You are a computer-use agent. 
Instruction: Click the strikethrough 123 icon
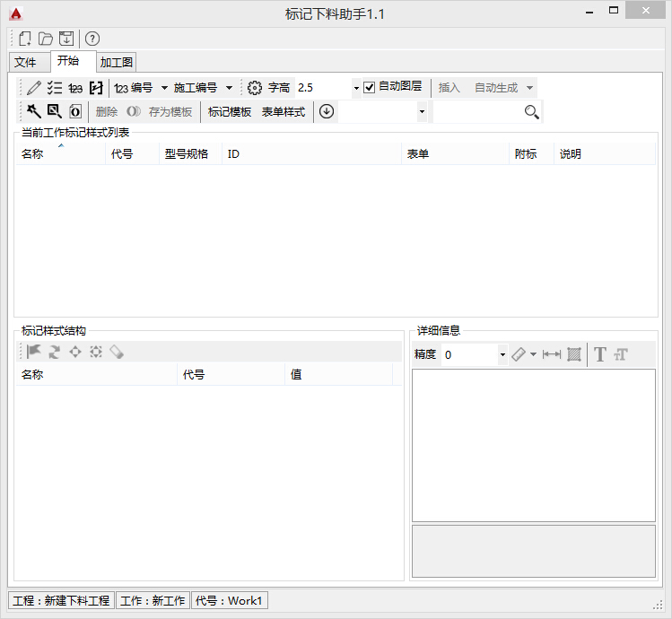tap(75, 88)
